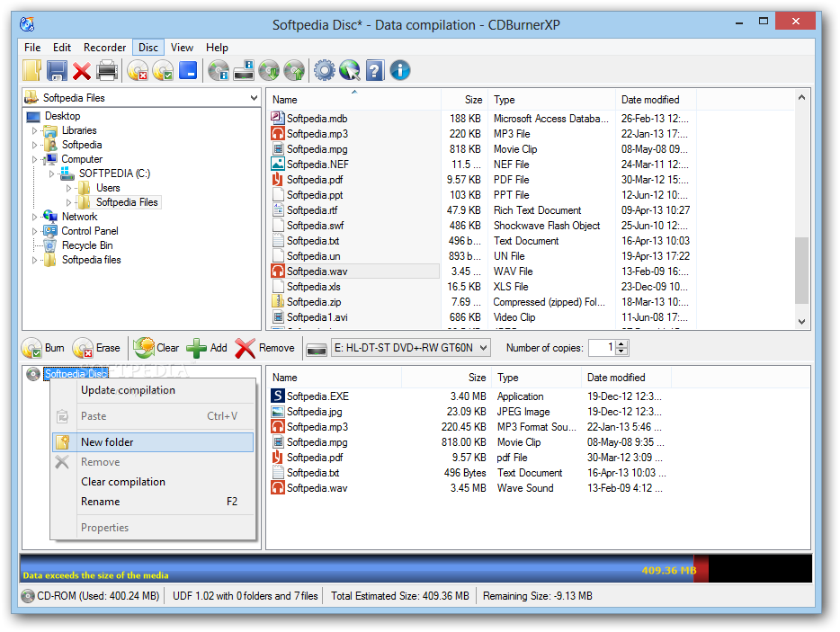840x632 pixels.
Task: Click the Erase button
Action: click(97, 348)
